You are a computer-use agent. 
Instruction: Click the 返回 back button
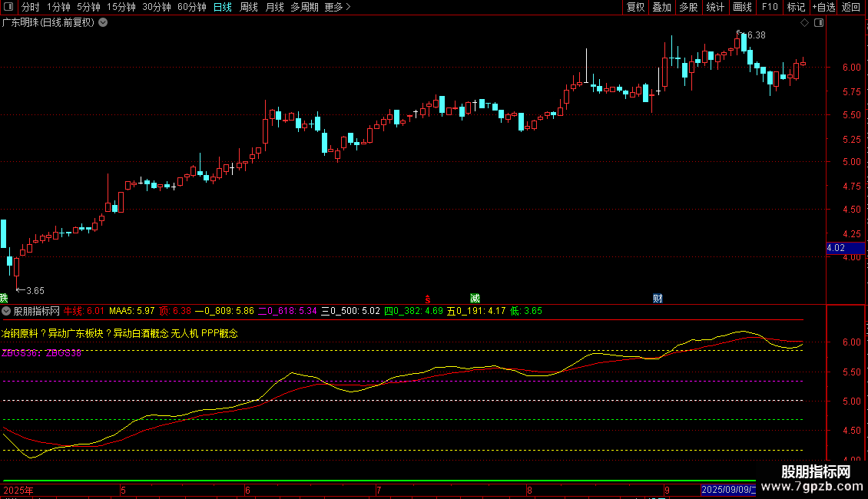[x=851, y=7]
